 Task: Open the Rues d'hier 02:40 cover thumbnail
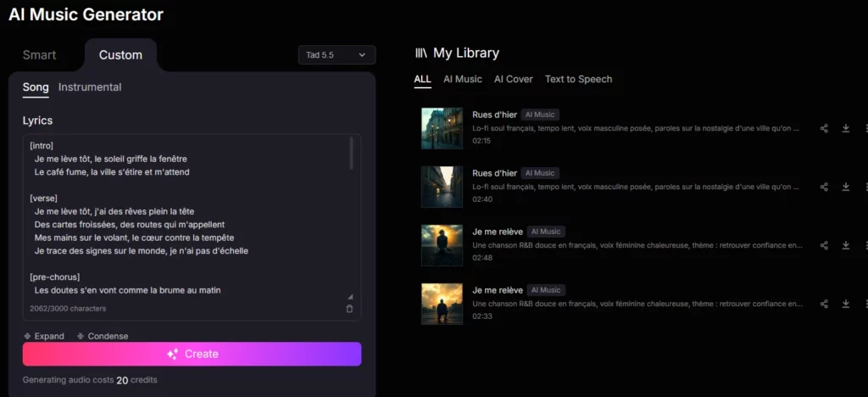pos(442,187)
